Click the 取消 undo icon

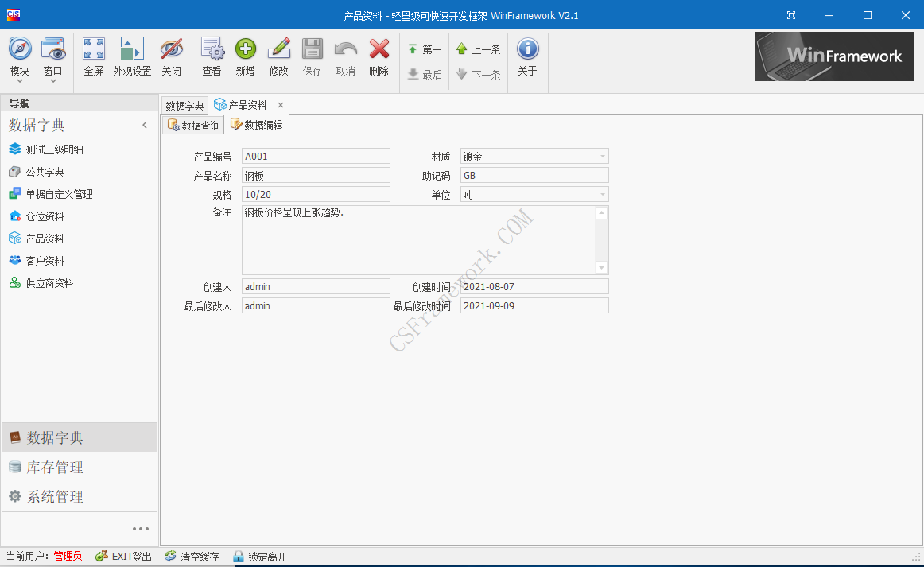(x=345, y=49)
